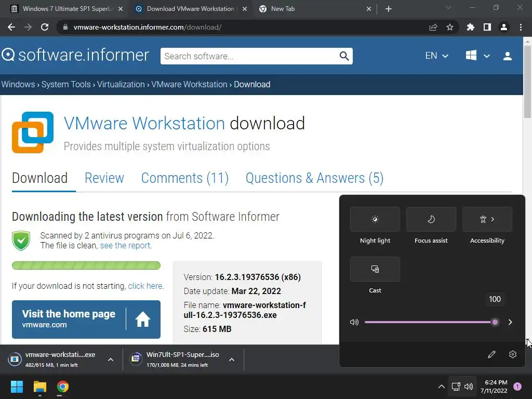The height and width of the screenshot is (399, 532).
Task: Share this page via address bar icon
Action: tap(433, 27)
